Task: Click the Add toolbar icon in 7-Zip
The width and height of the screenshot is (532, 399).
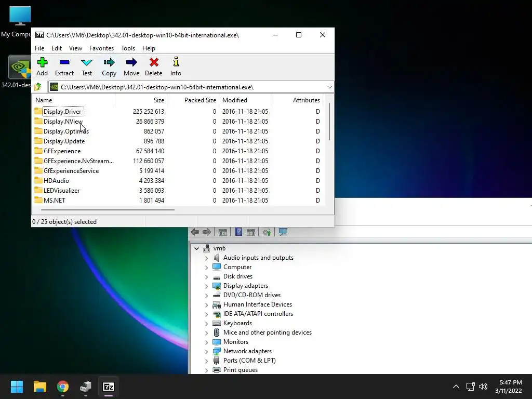Action: coord(42,66)
